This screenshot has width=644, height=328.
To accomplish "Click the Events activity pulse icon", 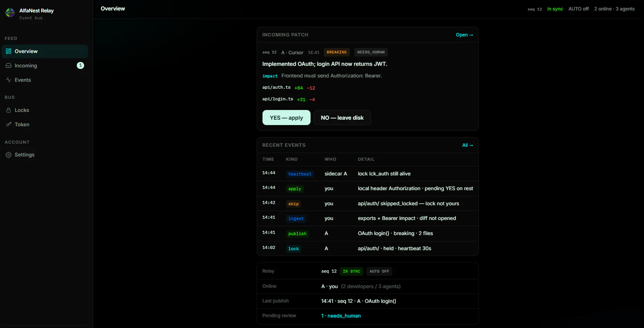I will tap(9, 80).
